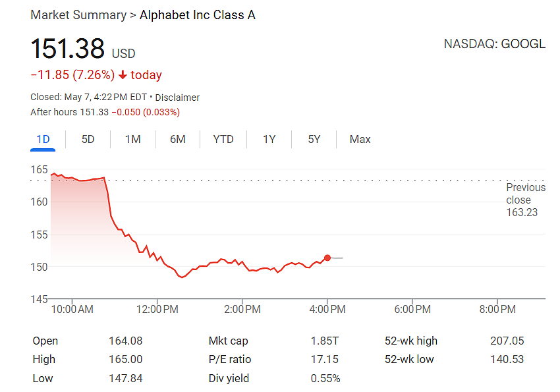Viewport: 560px width, 392px height.
Task: Click the 52-wk high value 207.05
Action: [x=507, y=341]
